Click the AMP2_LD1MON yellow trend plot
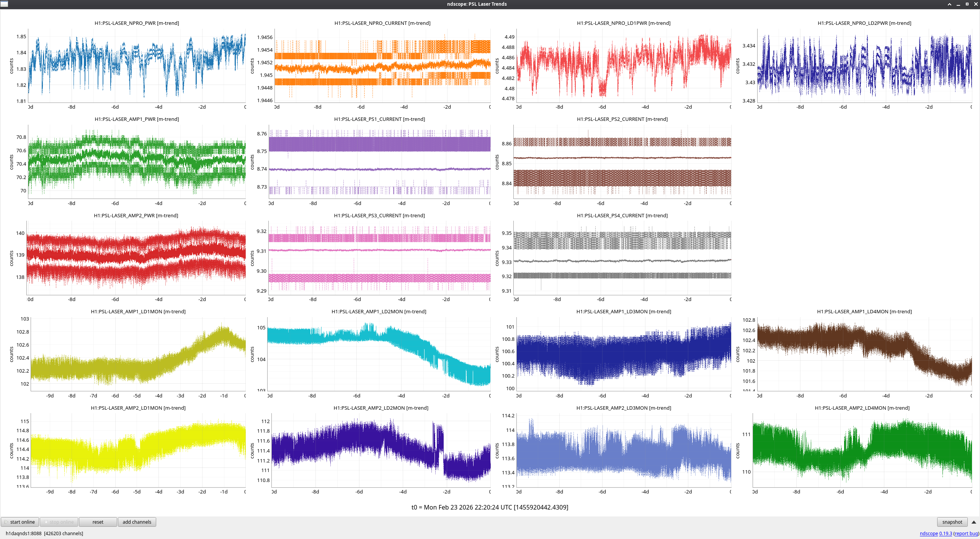Viewport: 980px width, 539px height. point(138,449)
